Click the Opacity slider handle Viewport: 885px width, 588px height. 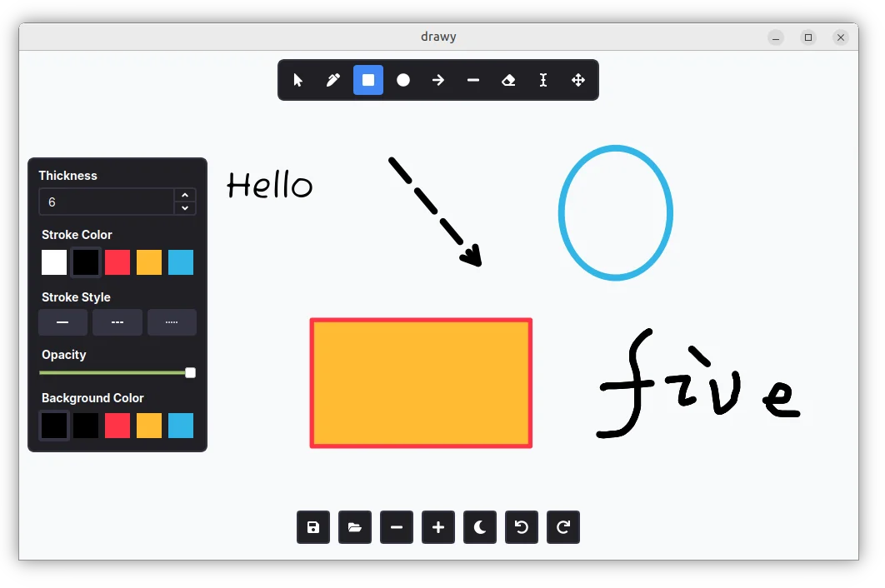pos(190,372)
